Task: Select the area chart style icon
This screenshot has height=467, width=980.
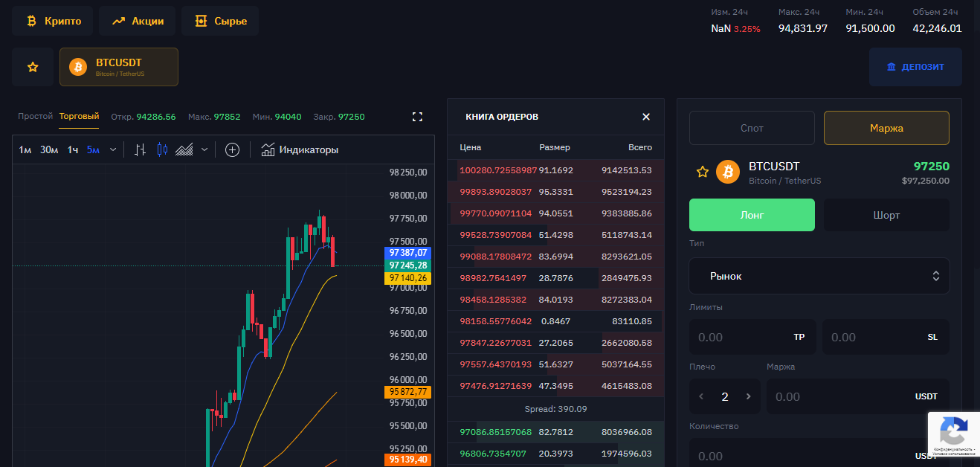Action: pyautogui.click(x=184, y=149)
